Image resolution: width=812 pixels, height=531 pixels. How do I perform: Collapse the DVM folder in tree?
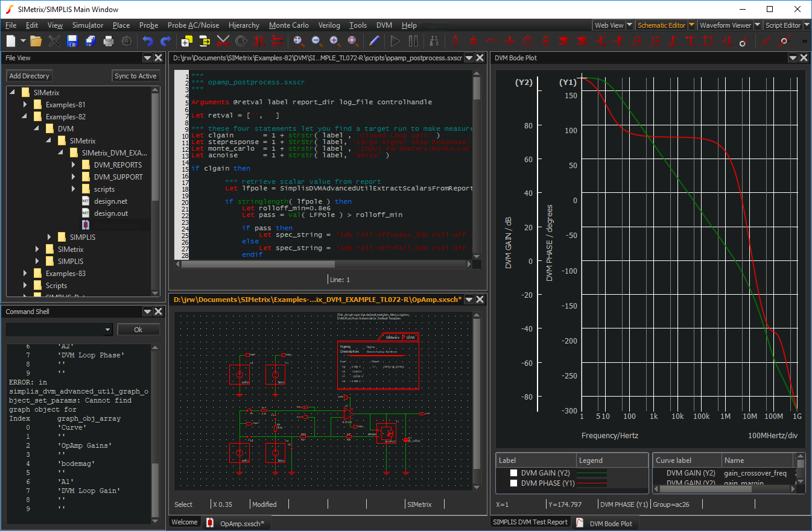37,129
